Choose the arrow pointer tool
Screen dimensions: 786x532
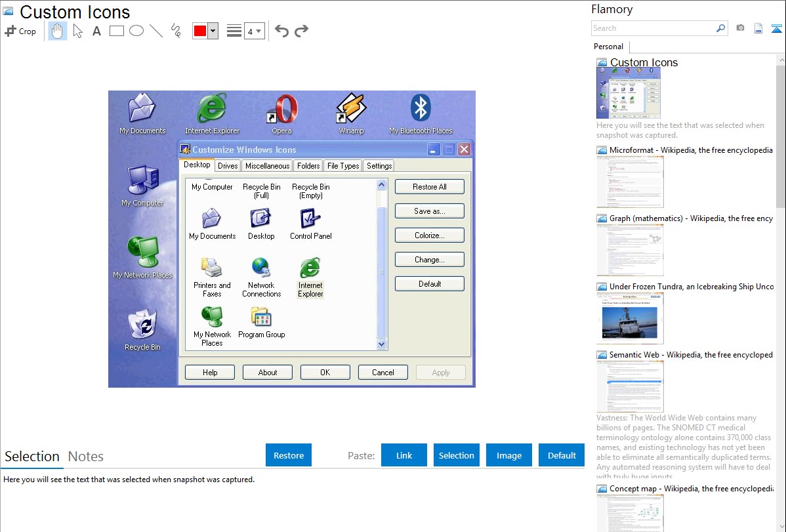pyautogui.click(x=77, y=31)
